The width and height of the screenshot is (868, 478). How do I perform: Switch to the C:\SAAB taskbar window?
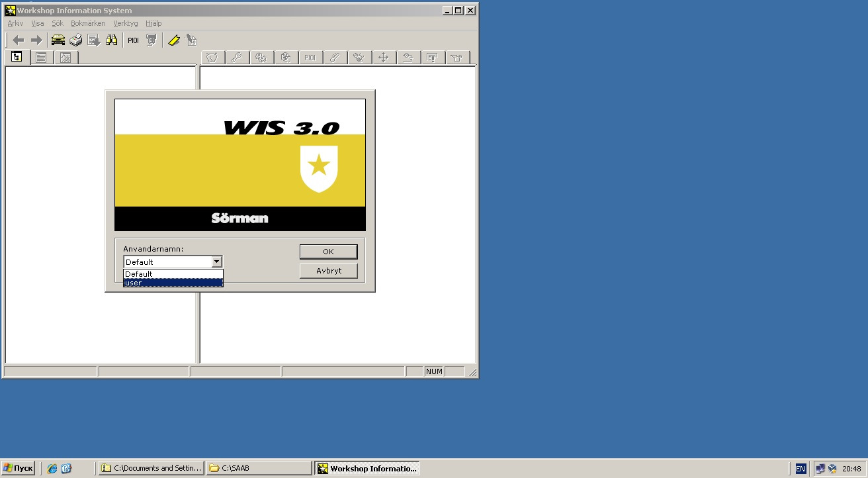tap(259, 468)
